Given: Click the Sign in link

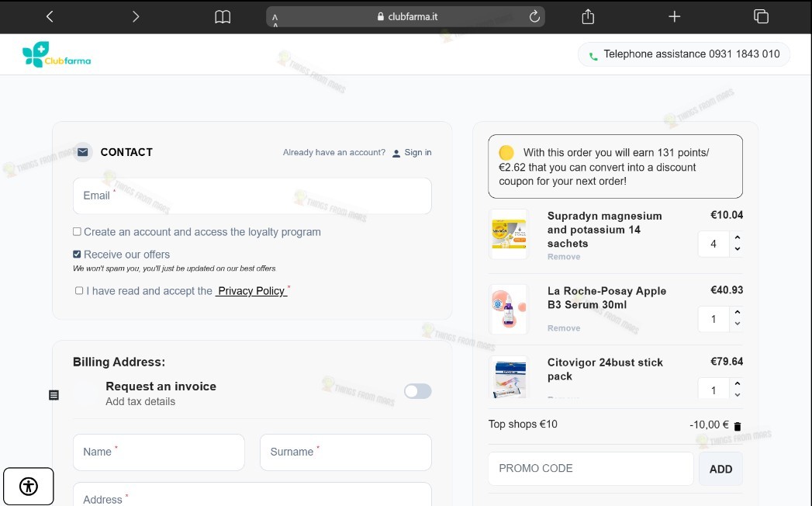Looking at the screenshot, I should tap(418, 152).
